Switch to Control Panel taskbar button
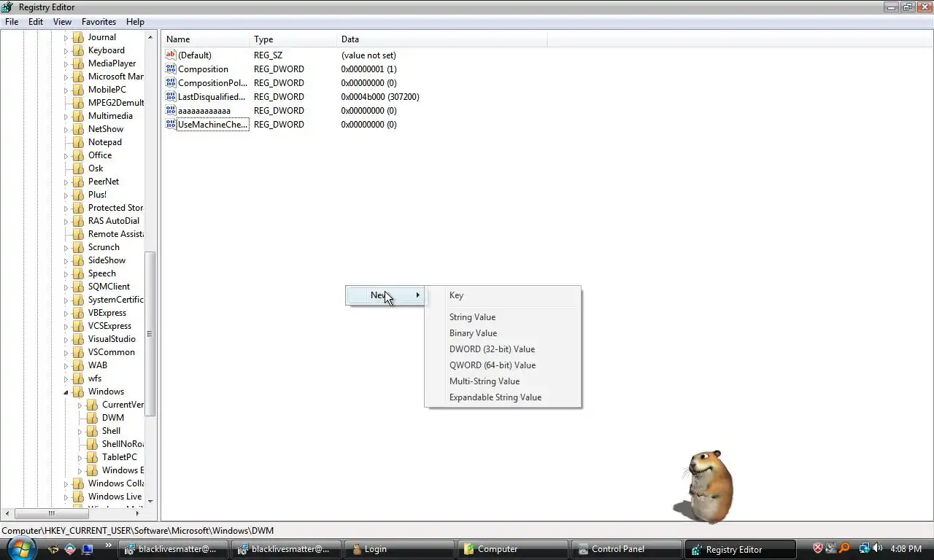Viewport: 934px width, 560px height. [625, 549]
